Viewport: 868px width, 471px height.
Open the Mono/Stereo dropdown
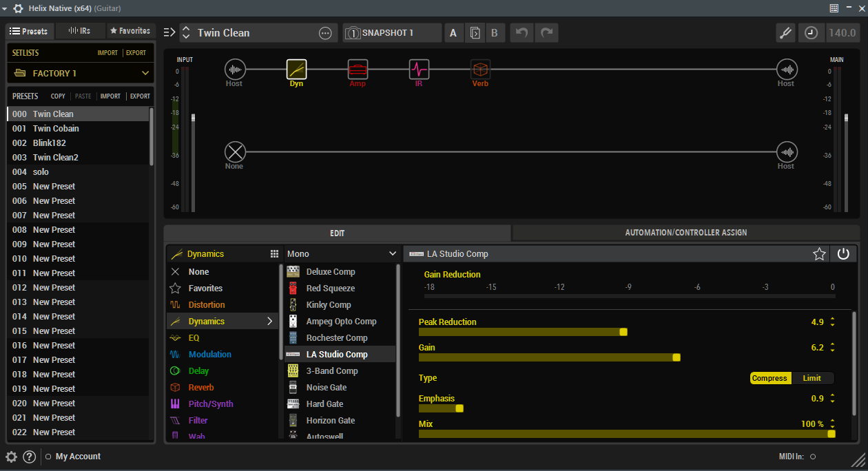[x=342, y=254]
